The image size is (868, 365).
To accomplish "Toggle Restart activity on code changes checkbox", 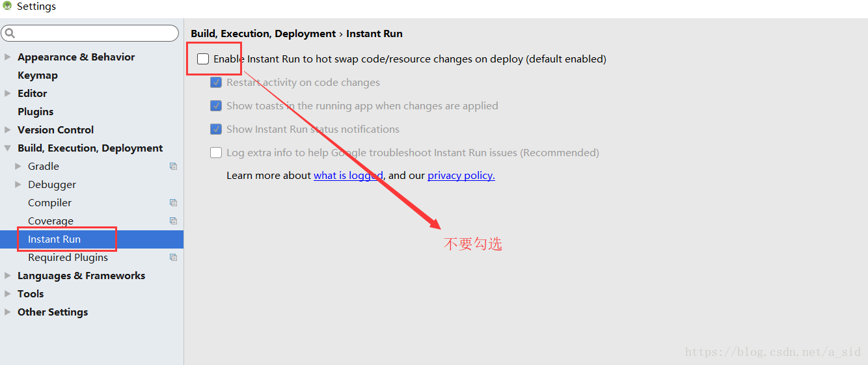I will (216, 83).
